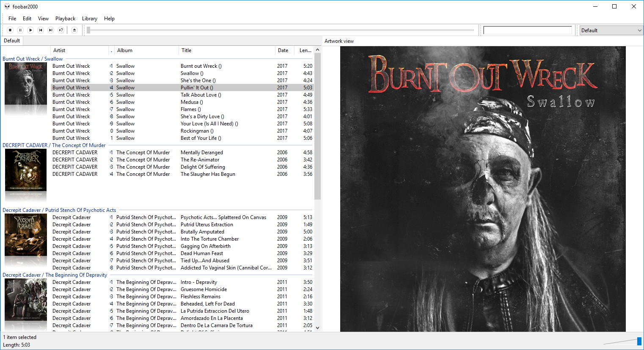Start playback with the Play button
This screenshot has height=350, width=644.
[30, 30]
